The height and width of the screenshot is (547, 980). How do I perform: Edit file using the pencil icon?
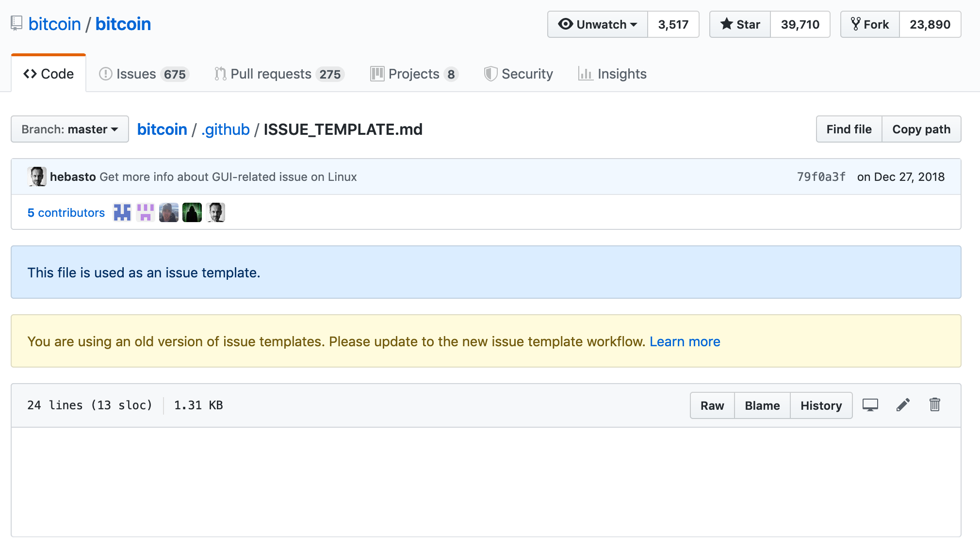click(x=903, y=405)
